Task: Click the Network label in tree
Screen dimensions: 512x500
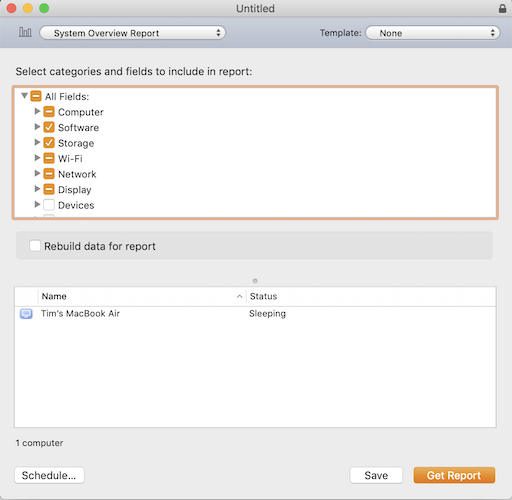Action: pos(77,174)
